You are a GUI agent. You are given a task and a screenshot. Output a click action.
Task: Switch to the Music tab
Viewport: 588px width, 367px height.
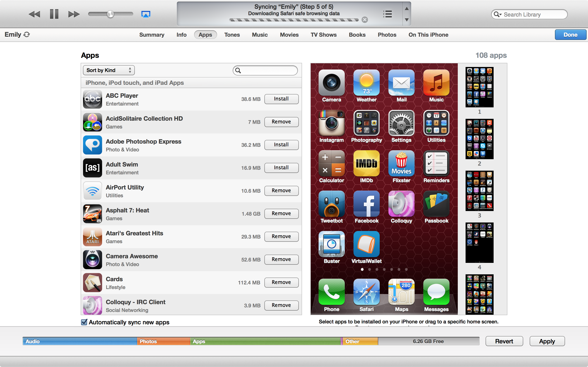pos(260,35)
